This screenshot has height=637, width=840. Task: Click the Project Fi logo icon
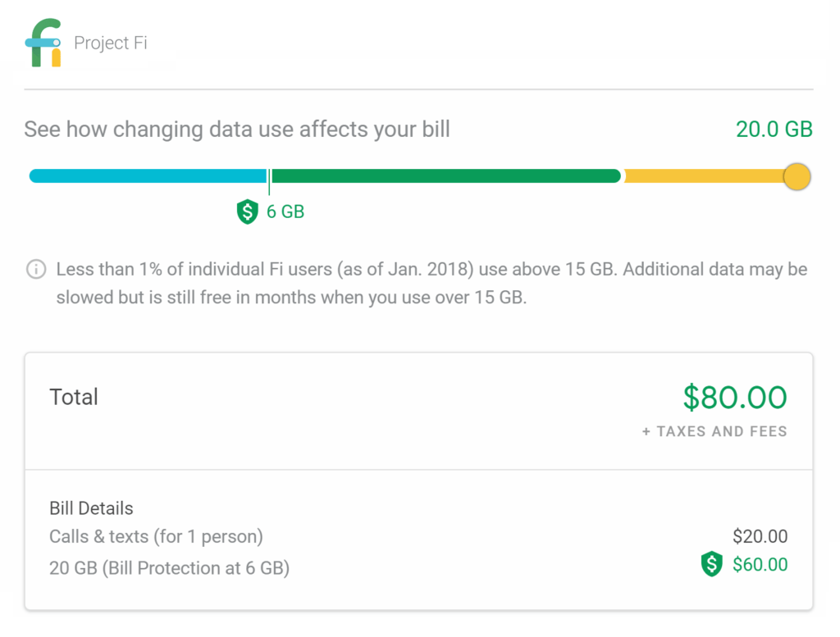43,43
